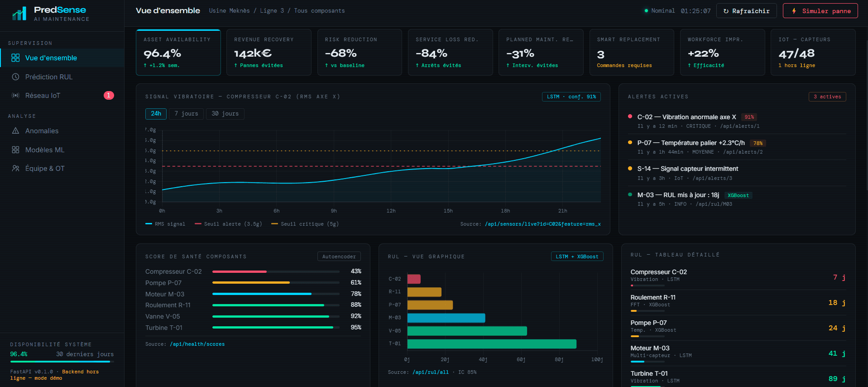Navigate to Modèles ML
This screenshot has width=868, height=387.
(x=62, y=150)
